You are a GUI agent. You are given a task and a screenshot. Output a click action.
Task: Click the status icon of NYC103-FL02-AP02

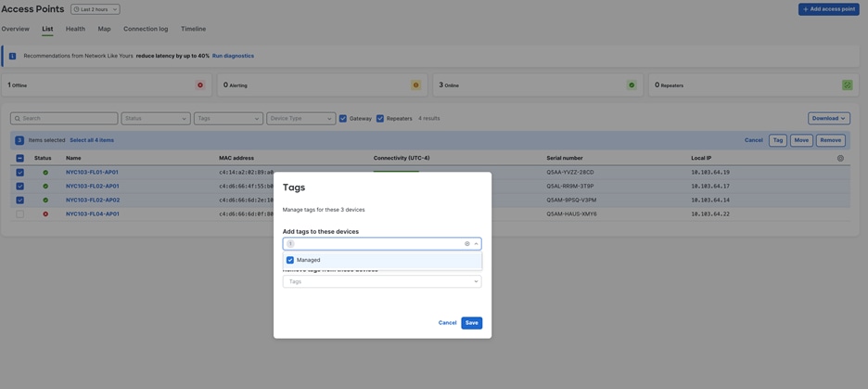click(x=45, y=200)
